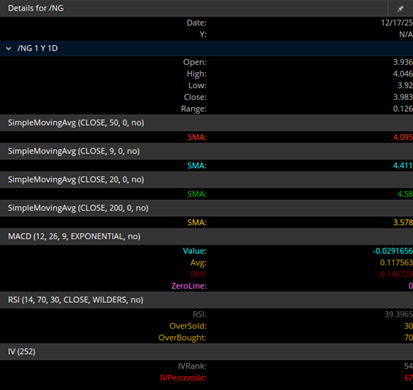Image resolution: width=413 pixels, height=390 pixels.
Task: Select the MACD Diff -0.146729
Action: (x=395, y=274)
